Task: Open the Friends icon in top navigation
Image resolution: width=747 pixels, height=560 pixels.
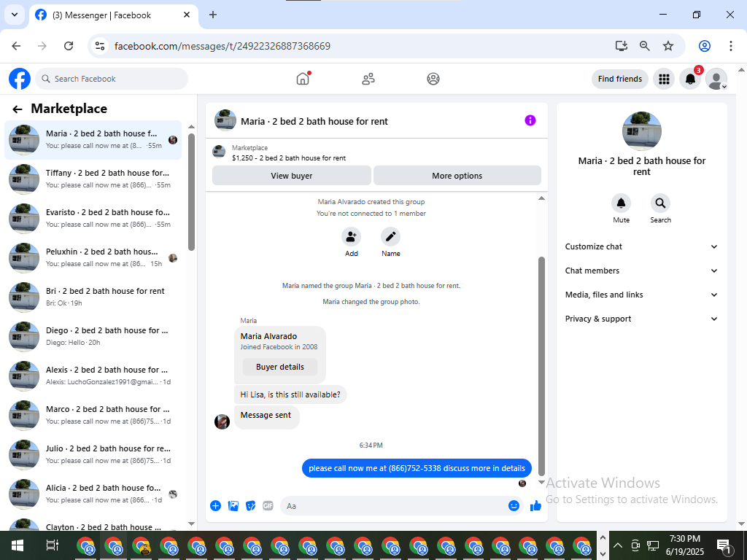Action: pos(368,79)
